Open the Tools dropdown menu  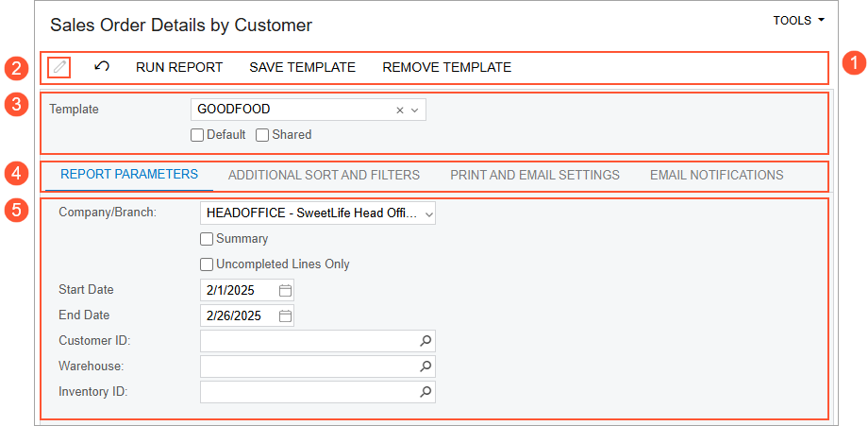(x=798, y=20)
